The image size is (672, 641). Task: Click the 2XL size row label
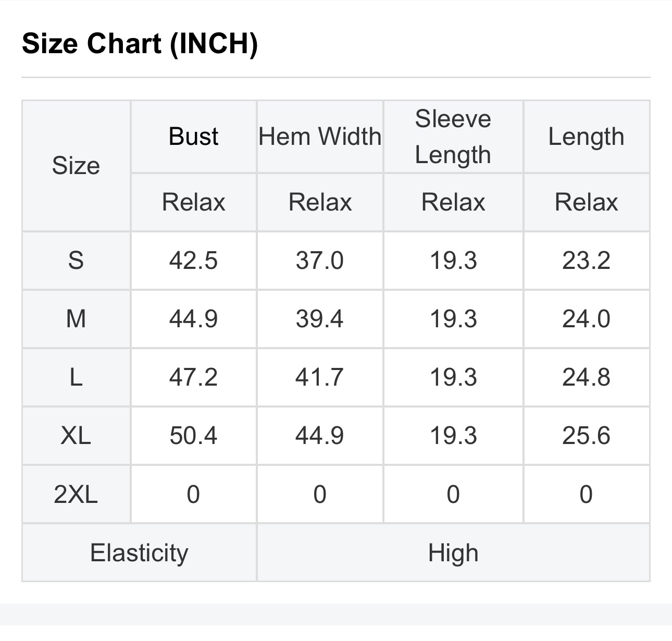[76, 494]
